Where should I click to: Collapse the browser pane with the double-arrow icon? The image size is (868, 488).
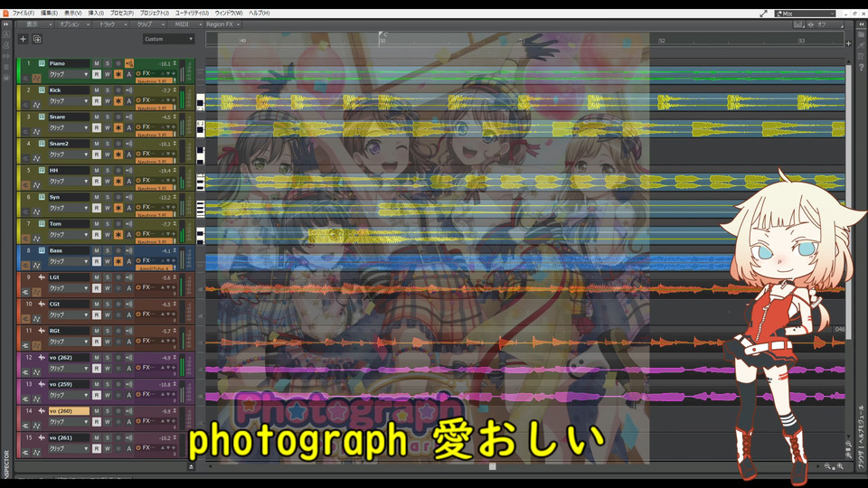862,23
